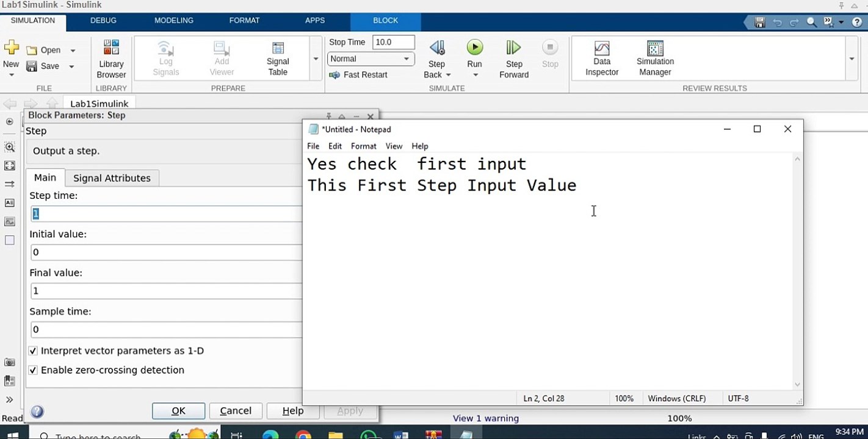Expand the Step Back dropdown arrow
The image size is (868, 439).
[448, 75]
